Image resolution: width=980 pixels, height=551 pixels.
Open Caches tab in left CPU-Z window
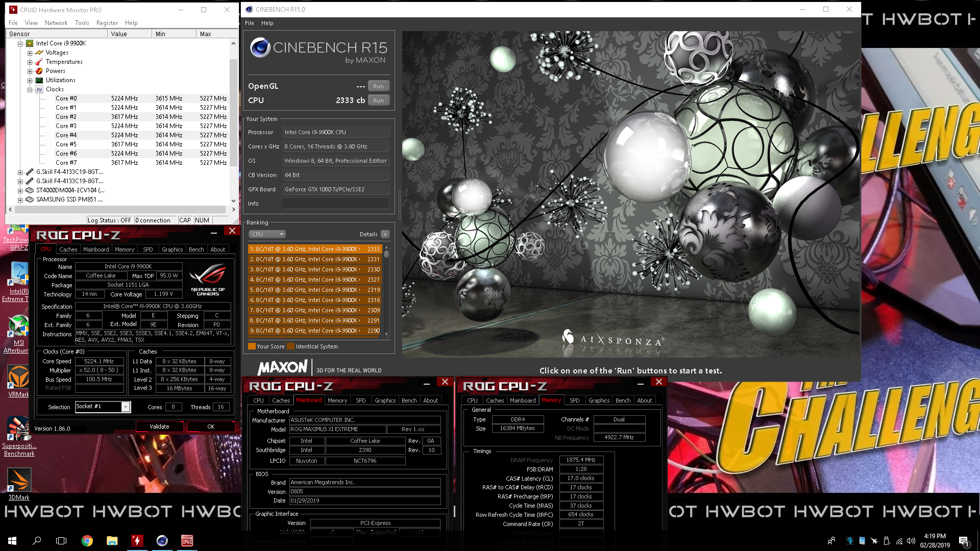tap(68, 249)
